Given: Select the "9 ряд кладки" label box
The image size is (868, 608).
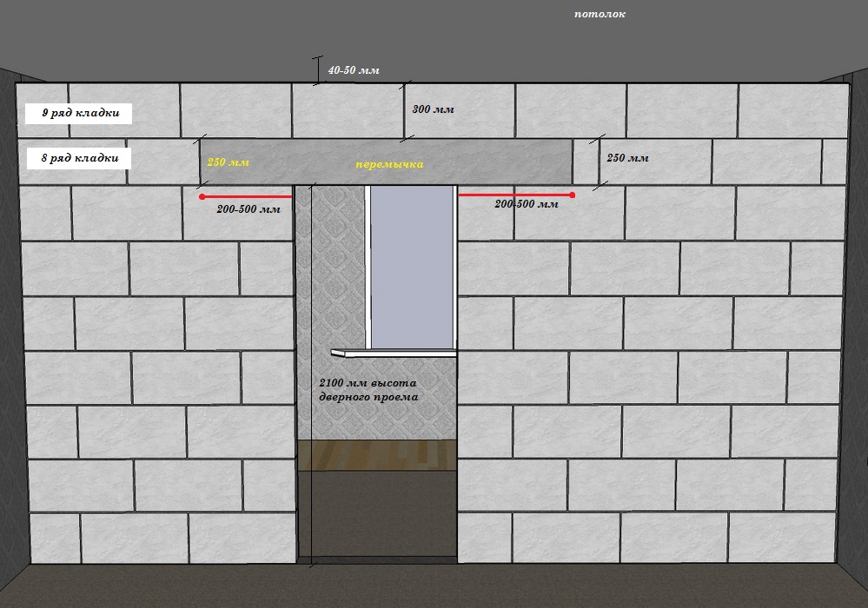Looking at the screenshot, I should coord(74,114).
